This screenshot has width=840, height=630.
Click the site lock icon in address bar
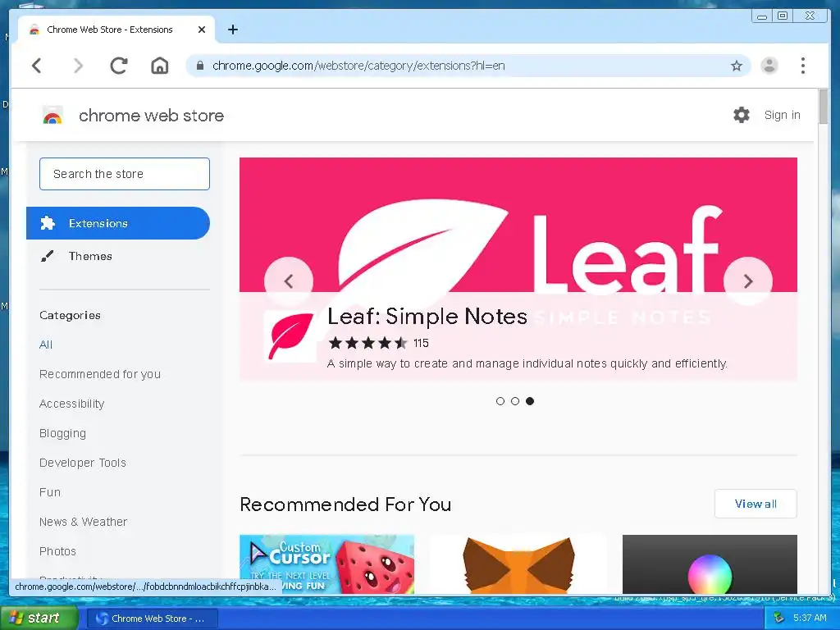200,66
